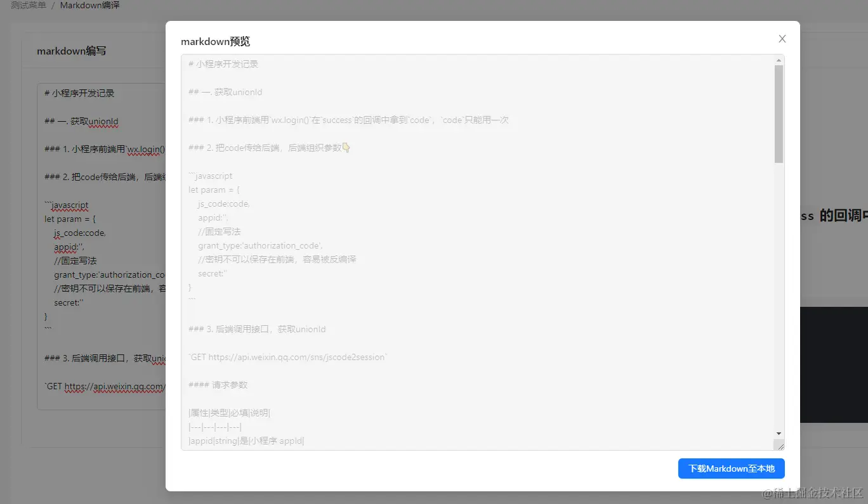The height and width of the screenshot is (504, 868).
Task: Click the Markdown编译 breadcrumb
Action: click(89, 5)
